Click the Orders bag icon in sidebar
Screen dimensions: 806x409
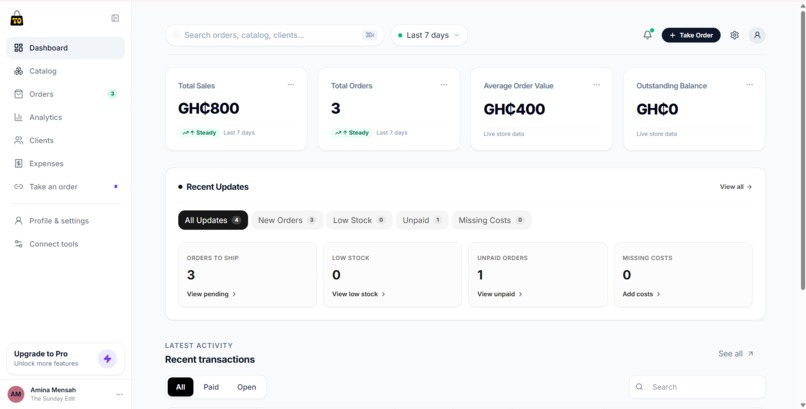click(x=19, y=94)
